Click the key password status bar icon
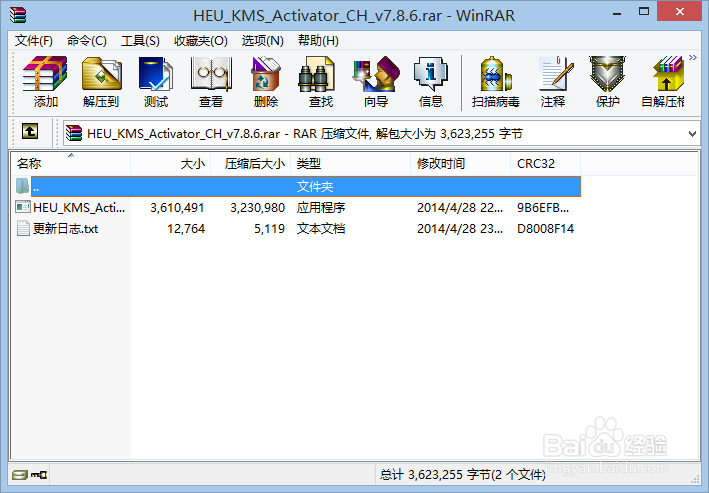The height and width of the screenshot is (493, 709). coord(39,475)
